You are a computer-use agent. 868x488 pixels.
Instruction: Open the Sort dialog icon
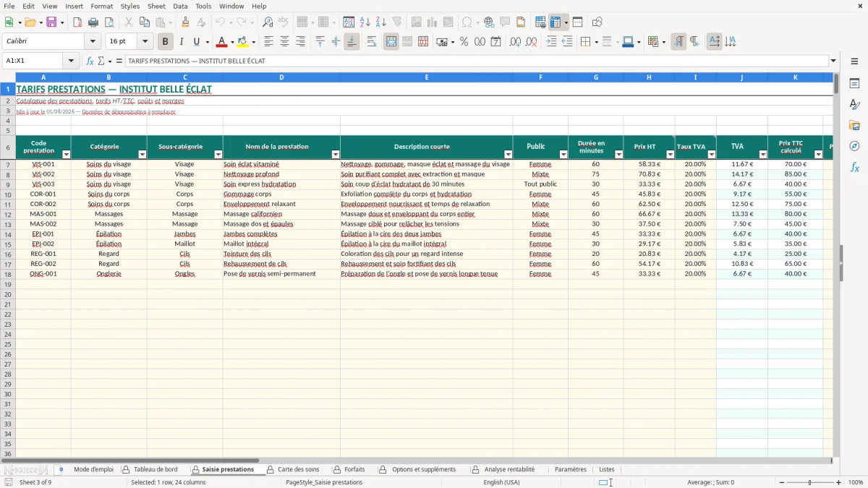point(349,22)
